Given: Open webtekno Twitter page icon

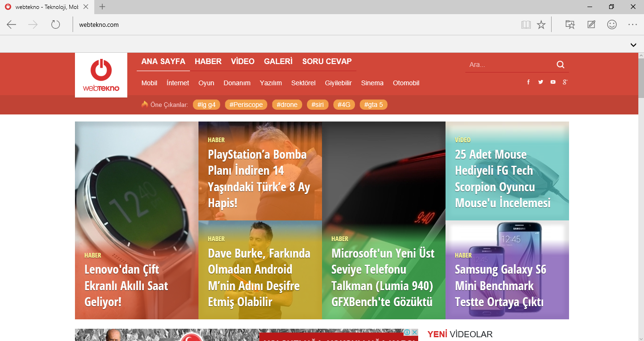Looking at the screenshot, I should click(541, 82).
